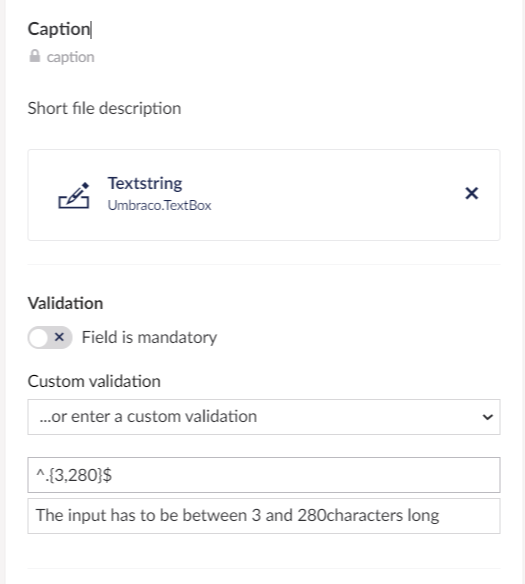Image resolution: width=525 pixels, height=584 pixels.
Task: Remove the Textstring editor with X icon
Action: click(471, 193)
